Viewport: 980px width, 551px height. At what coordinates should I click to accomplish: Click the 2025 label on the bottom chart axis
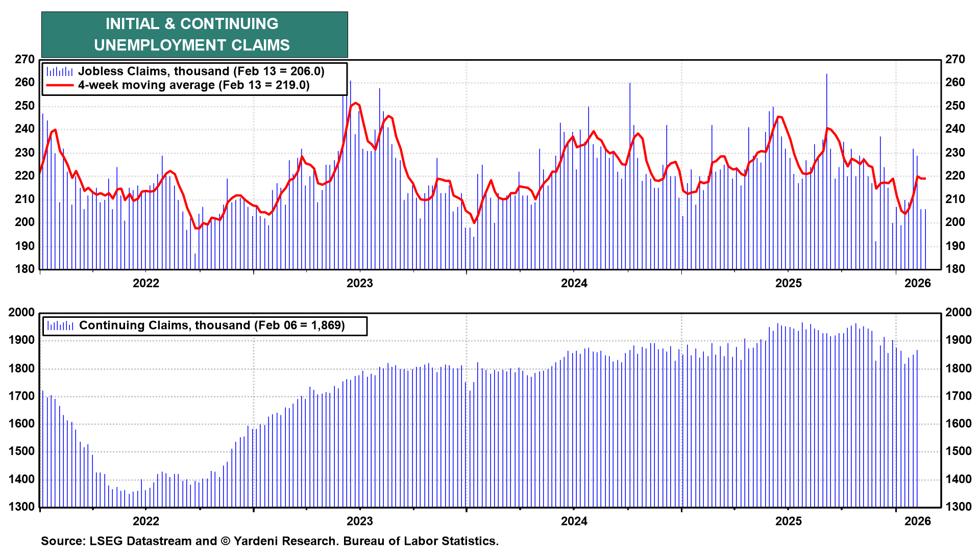coord(789,521)
